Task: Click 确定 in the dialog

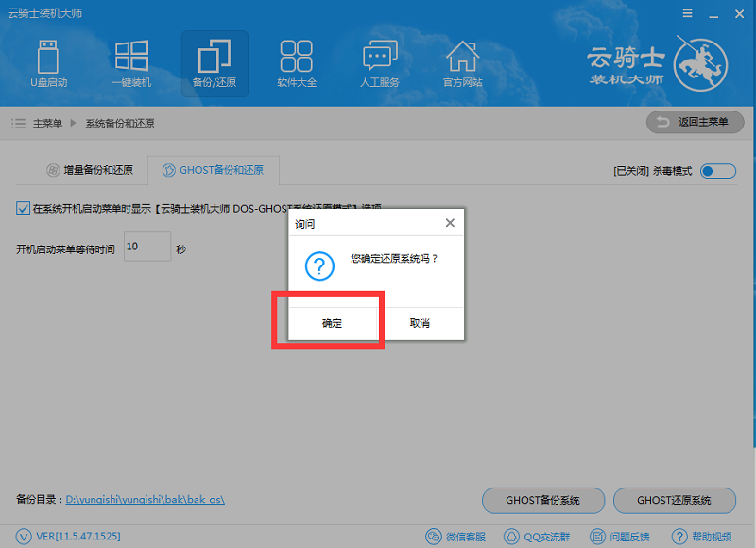Action: [332, 323]
